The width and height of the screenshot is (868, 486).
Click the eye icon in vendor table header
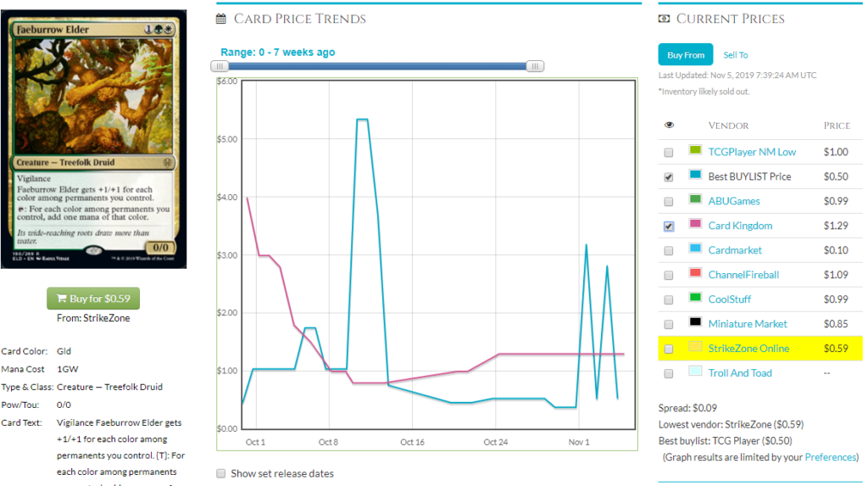[669, 126]
